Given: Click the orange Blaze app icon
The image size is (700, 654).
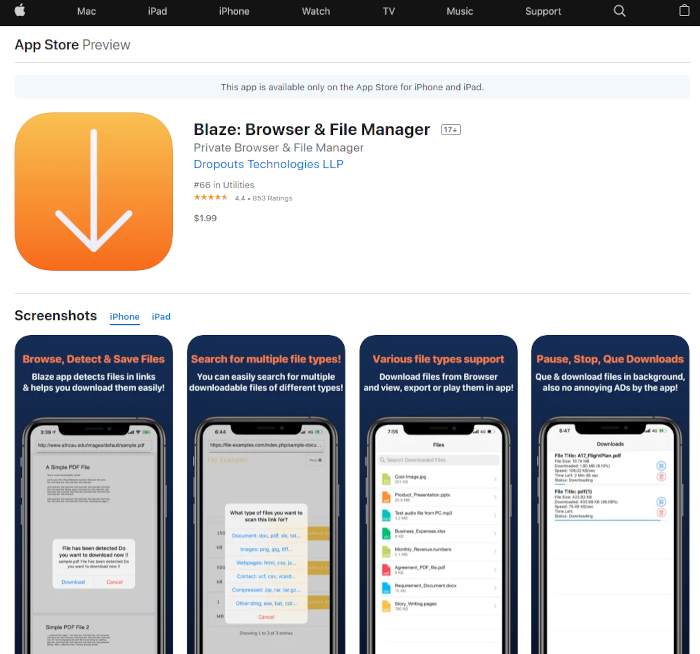Looking at the screenshot, I should coord(94,191).
